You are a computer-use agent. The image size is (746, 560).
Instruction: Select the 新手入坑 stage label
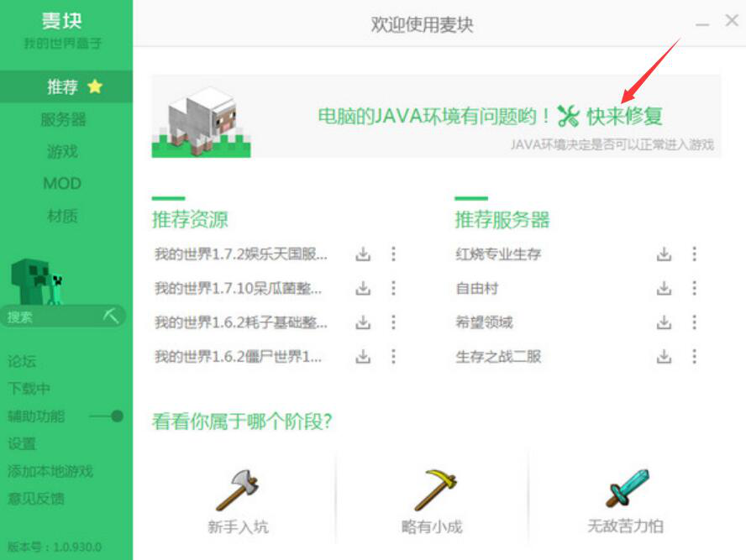click(239, 526)
